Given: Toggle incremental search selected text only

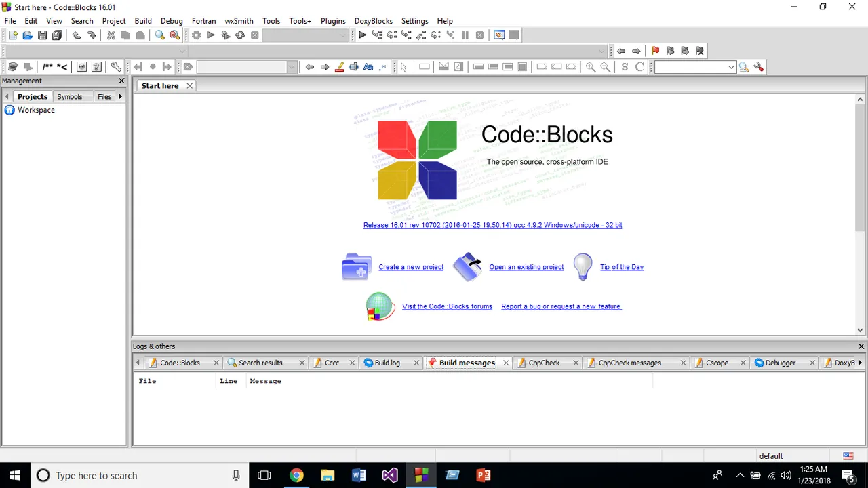Looking at the screenshot, I should coord(354,67).
